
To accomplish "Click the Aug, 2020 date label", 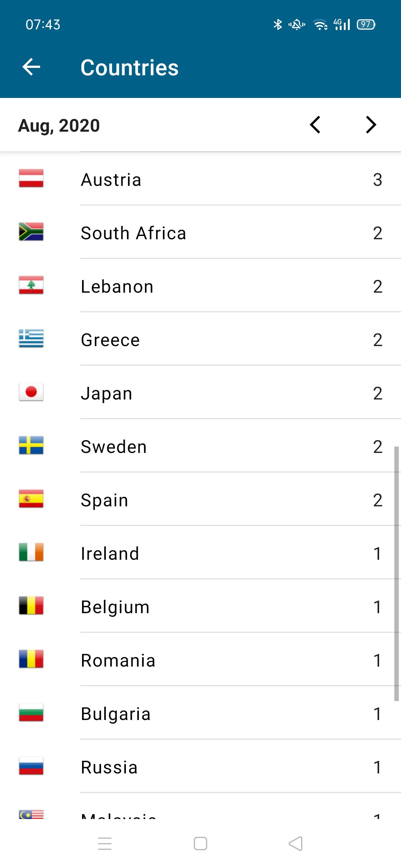I will click(59, 126).
